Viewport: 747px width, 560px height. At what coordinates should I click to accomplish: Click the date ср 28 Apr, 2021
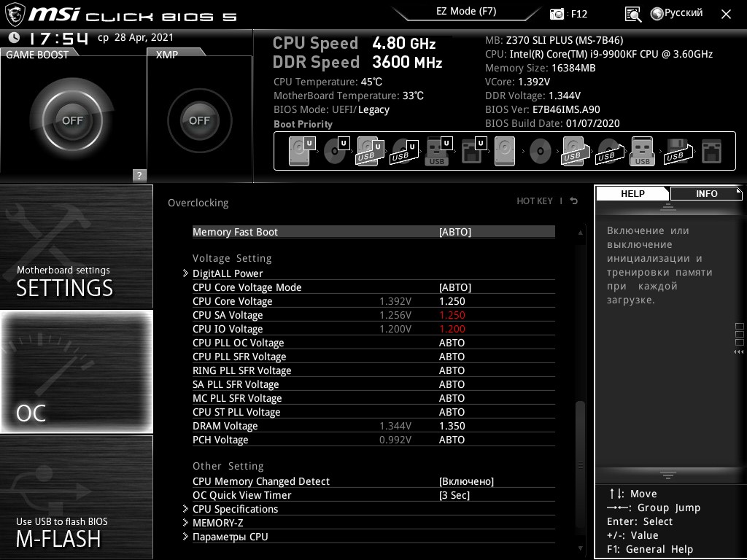135,37
